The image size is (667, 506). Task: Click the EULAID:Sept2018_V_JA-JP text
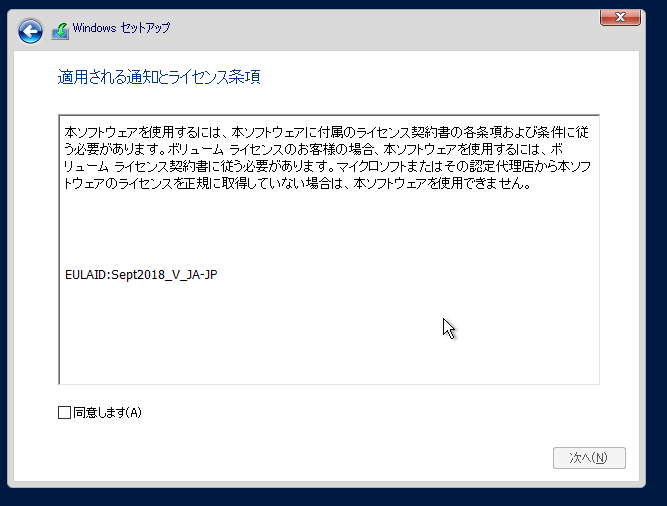[x=141, y=275]
